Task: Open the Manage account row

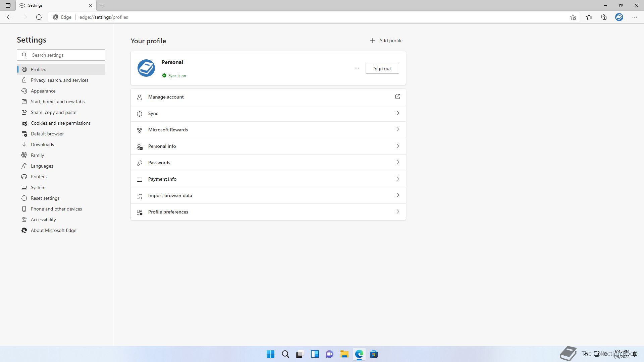Action: [268, 97]
